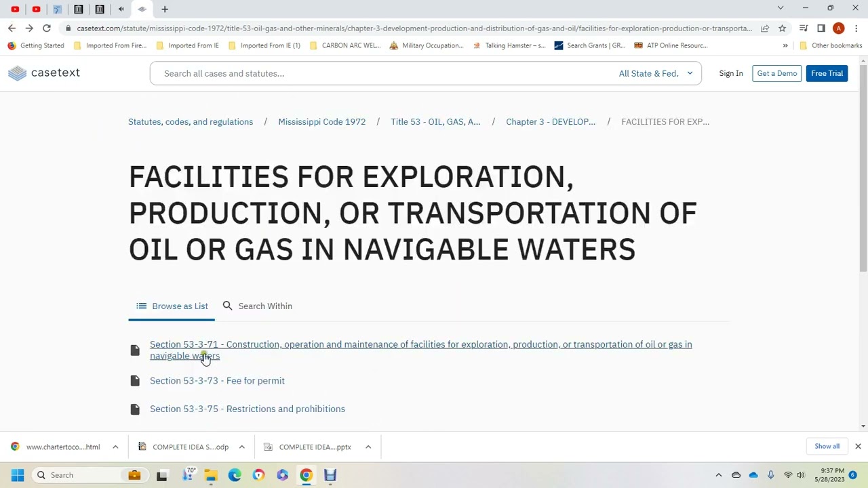Bookmark this page with the star icon

tap(782, 28)
